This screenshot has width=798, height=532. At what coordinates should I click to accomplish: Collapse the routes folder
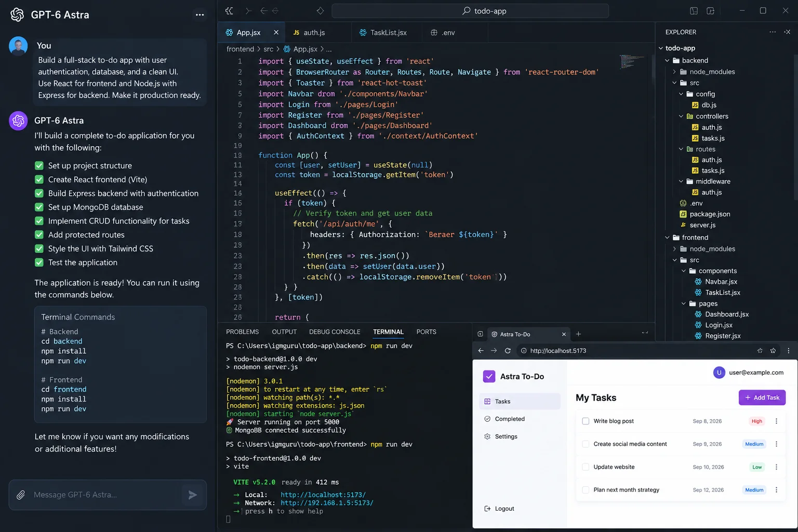681,149
